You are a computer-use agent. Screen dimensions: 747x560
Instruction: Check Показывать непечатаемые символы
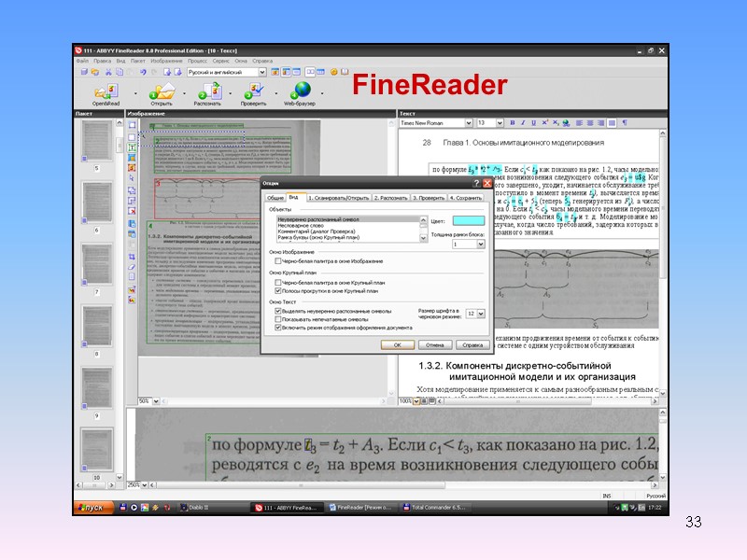click(277, 319)
